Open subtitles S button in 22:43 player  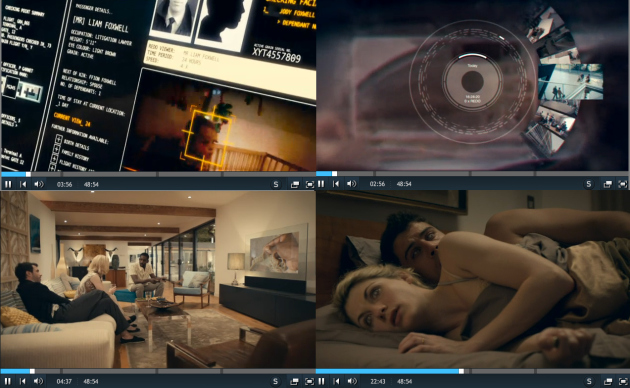pyautogui.click(x=589, y=381)
